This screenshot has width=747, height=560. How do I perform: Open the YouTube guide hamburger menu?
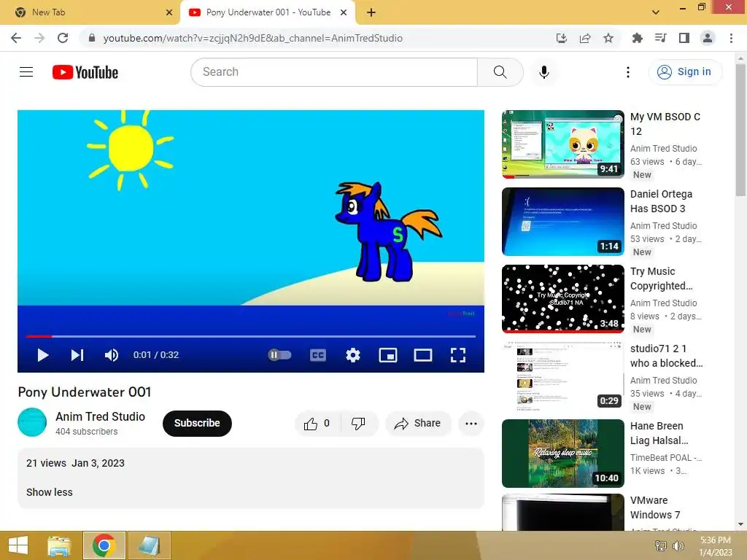(26, 72)
